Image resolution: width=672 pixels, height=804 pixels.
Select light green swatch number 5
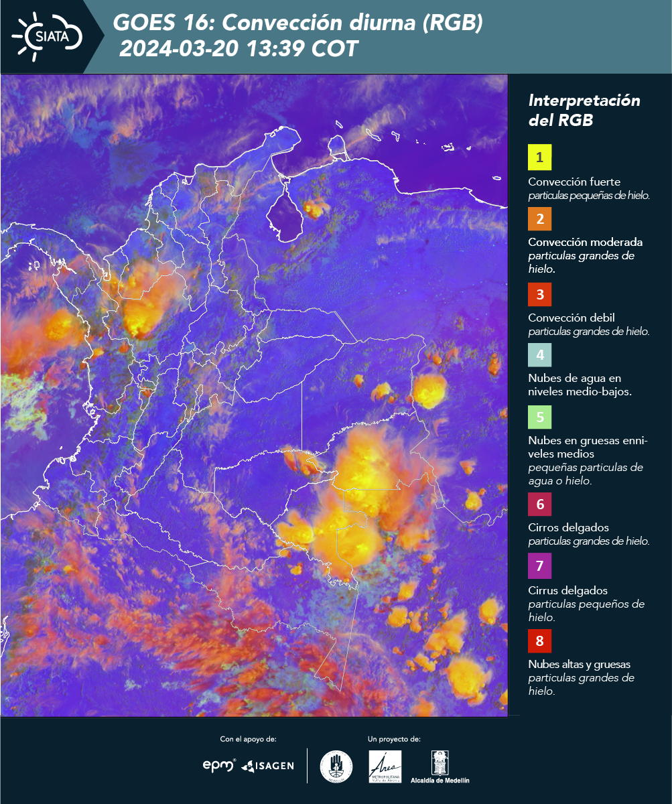point(540,417)
